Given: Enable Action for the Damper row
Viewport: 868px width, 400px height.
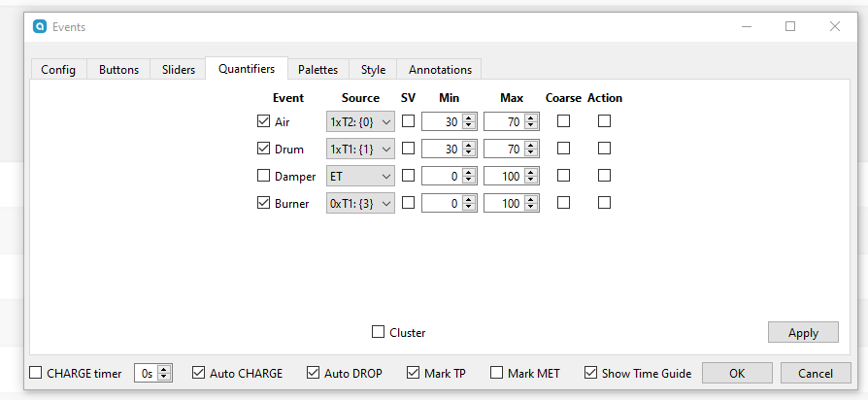Looking at the screenshot, I should point(605,176).
